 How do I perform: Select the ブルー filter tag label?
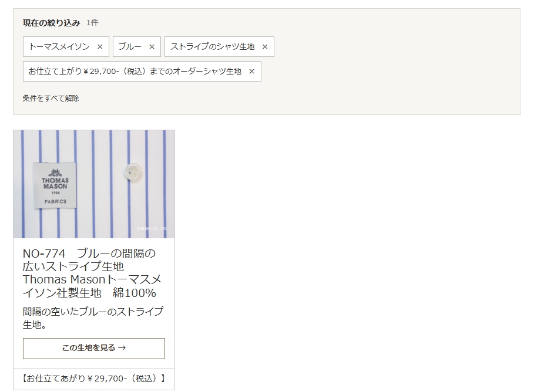pyautogui.click(x=130, y=46)
